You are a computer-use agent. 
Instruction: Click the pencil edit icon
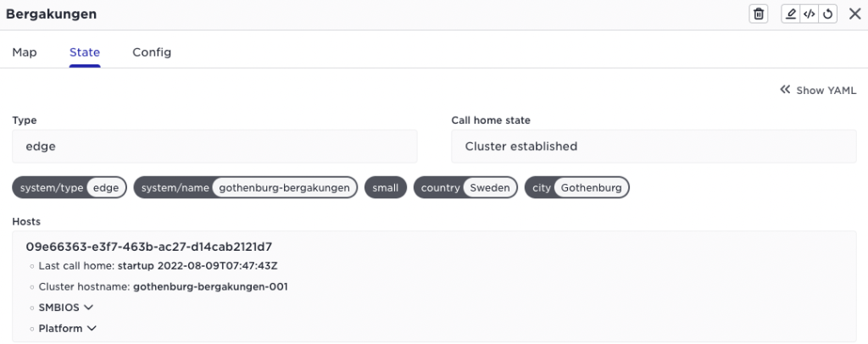[x=791, y=14]
